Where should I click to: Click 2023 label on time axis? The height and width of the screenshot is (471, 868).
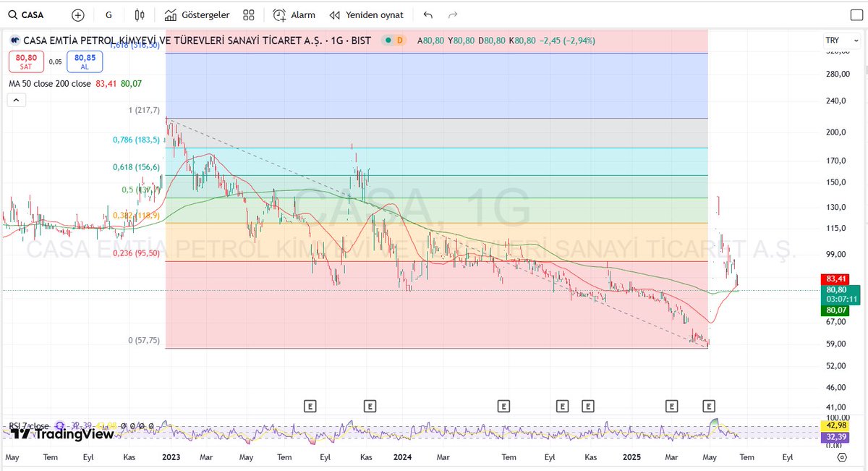(x=171, y=457)
